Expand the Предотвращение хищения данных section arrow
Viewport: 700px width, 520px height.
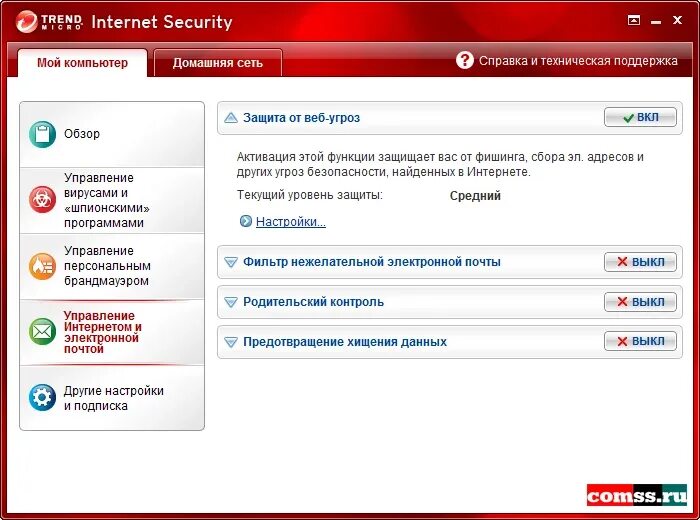click(231, 342)
